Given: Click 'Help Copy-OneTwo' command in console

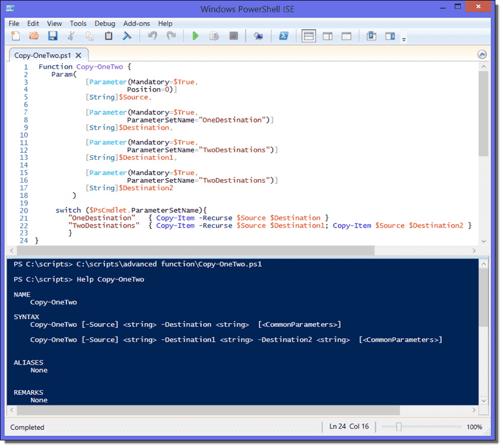Looking at the screenshot, I should (110, 279).
